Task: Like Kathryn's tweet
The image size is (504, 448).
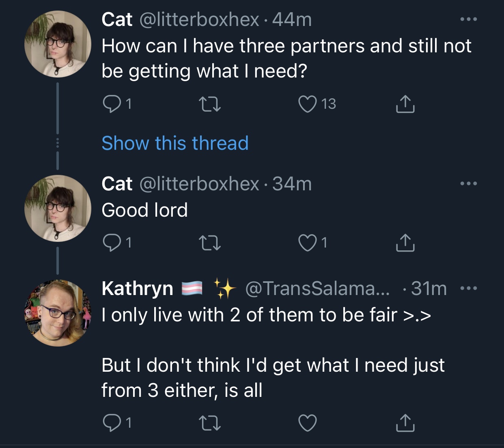Action: (x=307, y=424)
